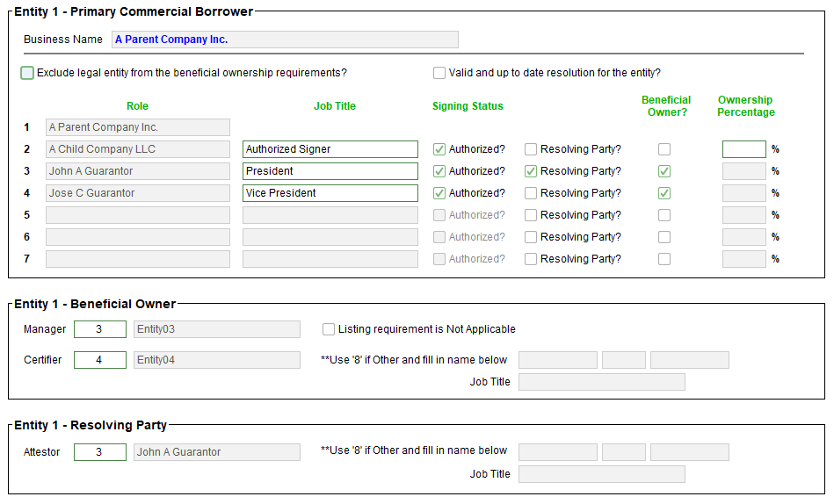Check Listing requirement is Not Applicable
Screen dimensions: 834x504
pos(329,329)
